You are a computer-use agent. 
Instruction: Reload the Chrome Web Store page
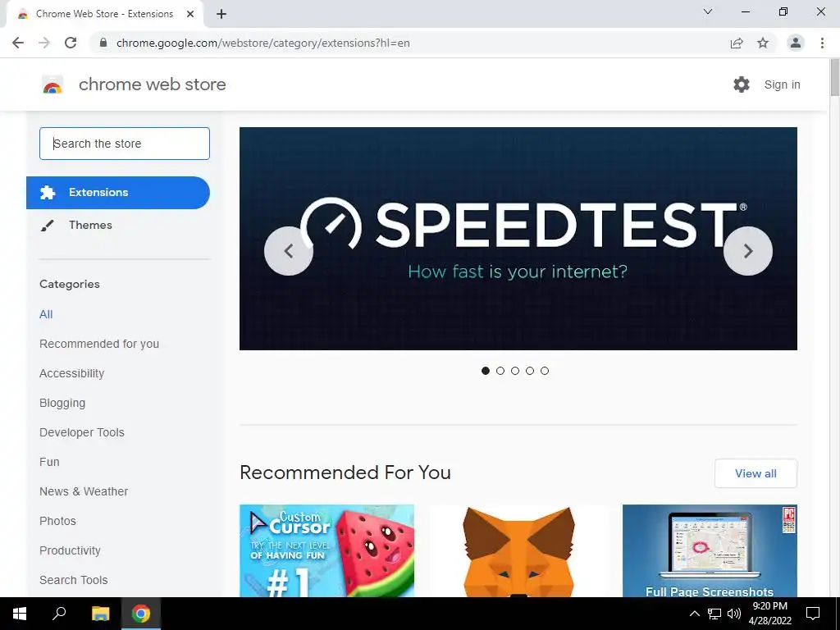coord(71,43)
